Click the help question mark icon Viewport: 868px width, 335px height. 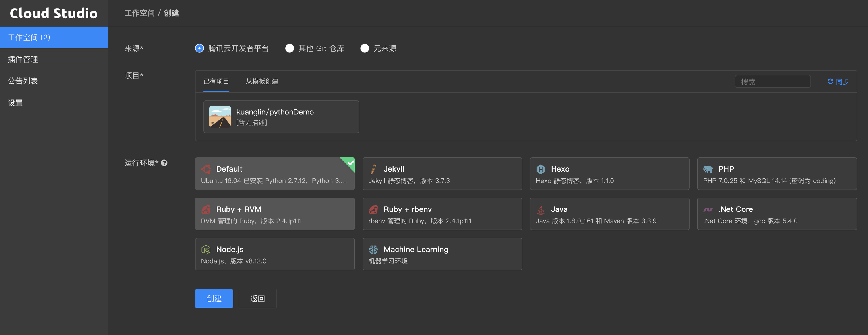tap(164, 163)
